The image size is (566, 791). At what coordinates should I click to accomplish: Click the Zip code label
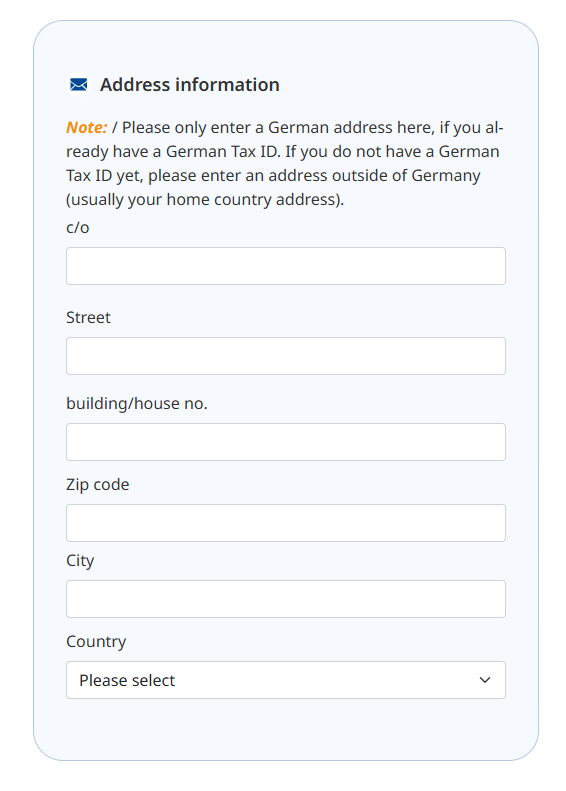(98, 485)
